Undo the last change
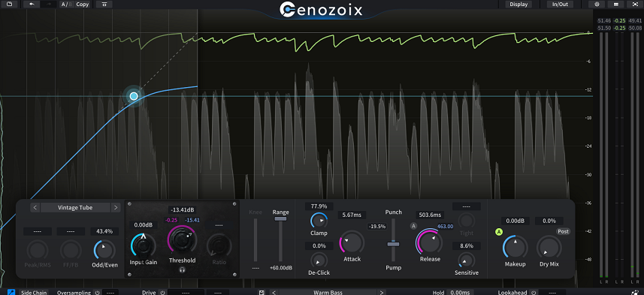Screen dimensions: 644x295 (32, 4)
